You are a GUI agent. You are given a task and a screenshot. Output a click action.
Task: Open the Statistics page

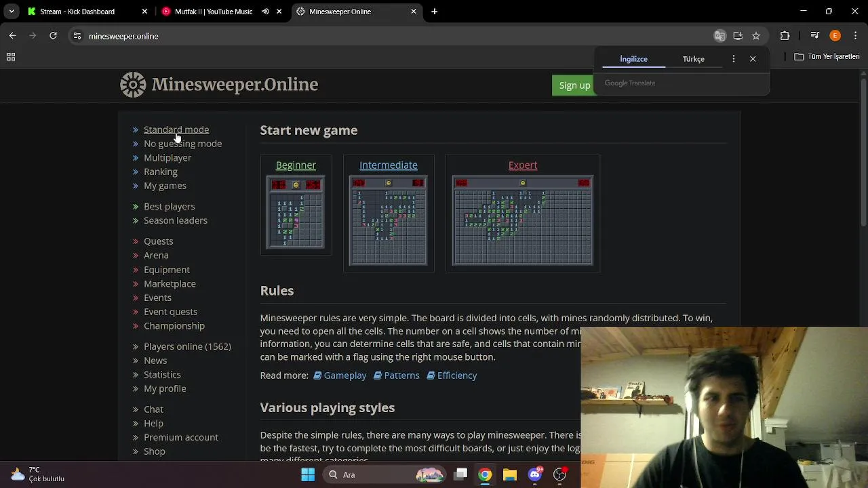[162, 375]
